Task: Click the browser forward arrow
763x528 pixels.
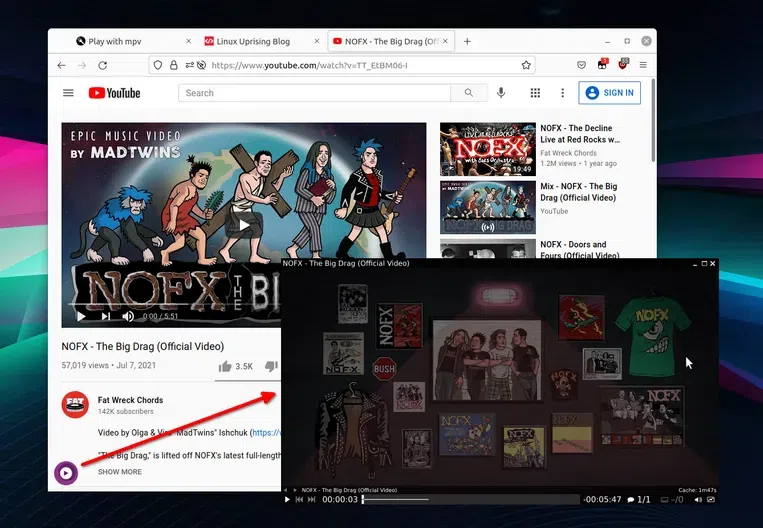Action: pos(82,65)
